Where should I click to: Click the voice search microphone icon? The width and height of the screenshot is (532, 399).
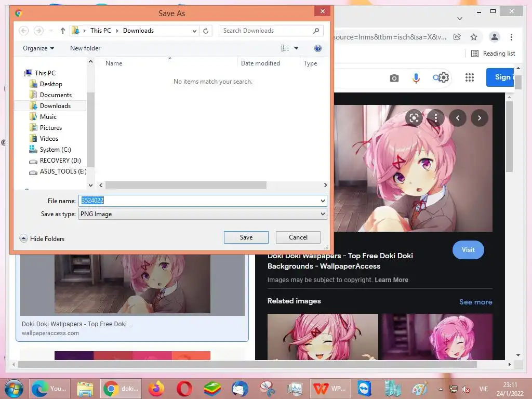click(416, 78)
